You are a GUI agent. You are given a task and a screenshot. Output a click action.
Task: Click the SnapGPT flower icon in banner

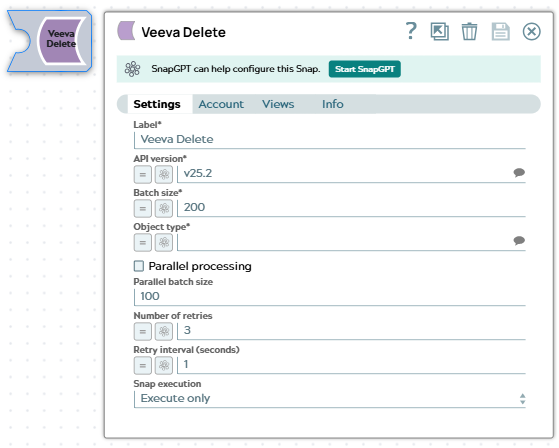point(132,69)
